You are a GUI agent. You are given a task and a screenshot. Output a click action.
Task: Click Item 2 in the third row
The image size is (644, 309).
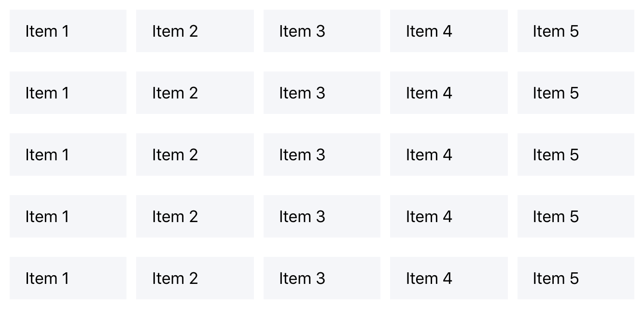pyautogui.click(x=195, y=154)
